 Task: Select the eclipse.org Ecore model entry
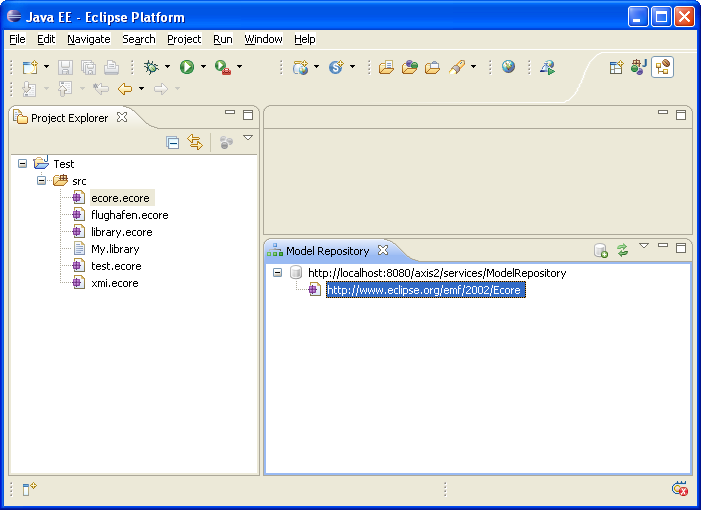(x=425, y=290)
